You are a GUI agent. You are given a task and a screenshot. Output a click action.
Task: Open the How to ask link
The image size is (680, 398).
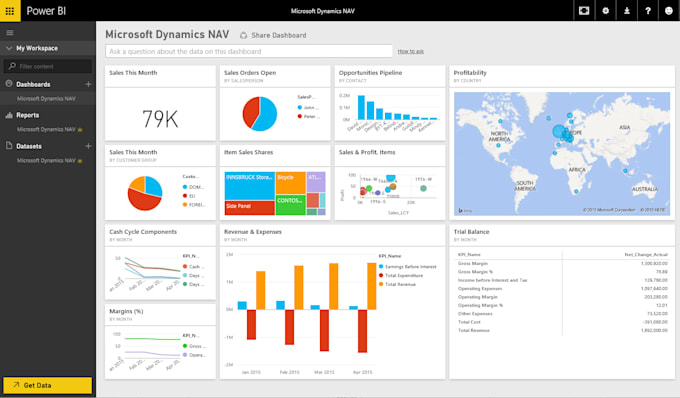411,51
